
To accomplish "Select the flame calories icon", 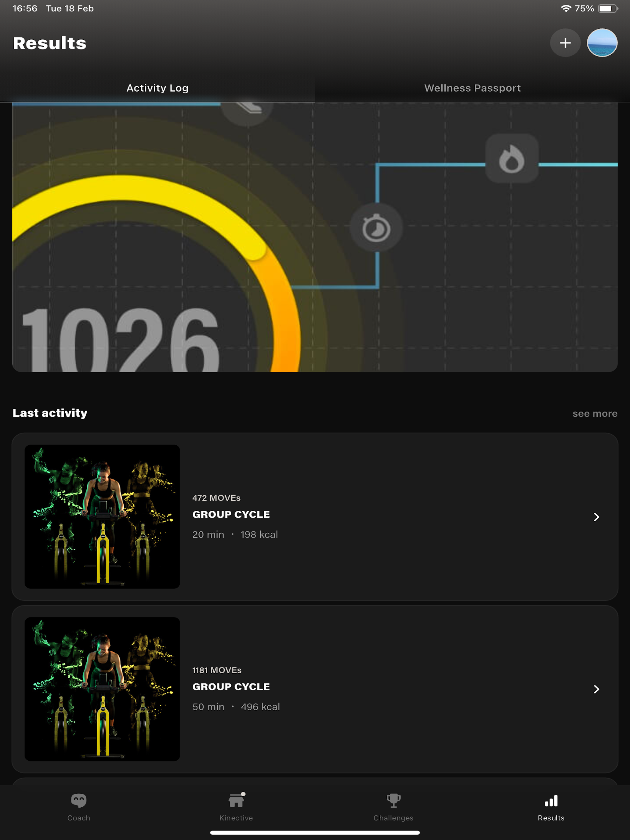I will [512, 158].
